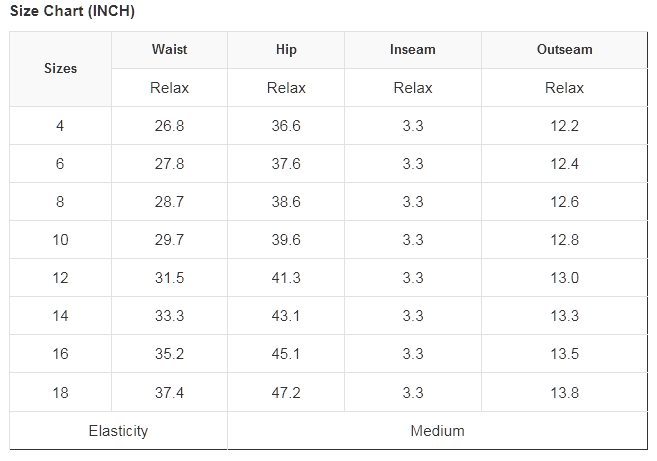
Task: Click the Size Chart (INCH) heading
Action: [x=72, y=12]
